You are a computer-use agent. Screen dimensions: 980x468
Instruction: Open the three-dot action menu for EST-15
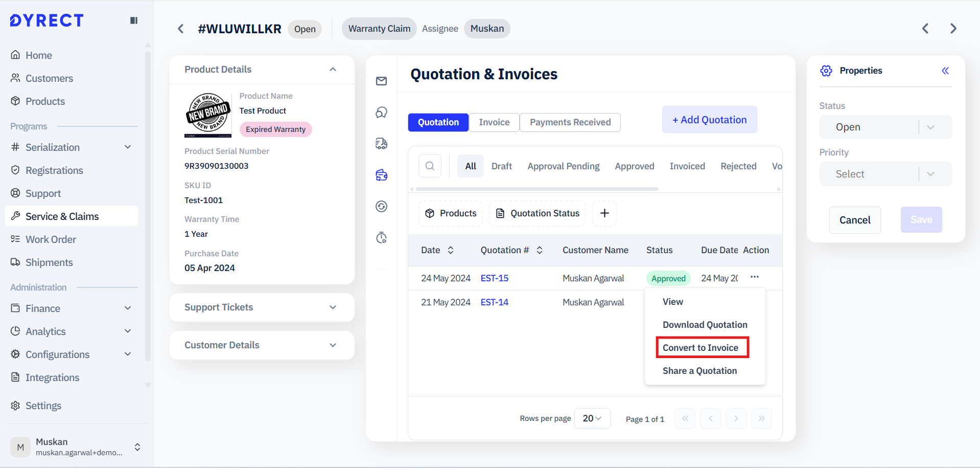[x=754, y=277]
